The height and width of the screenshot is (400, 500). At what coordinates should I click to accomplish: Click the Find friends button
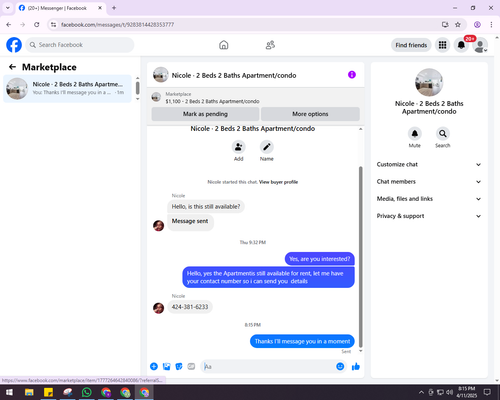click(x=411, y=45)
